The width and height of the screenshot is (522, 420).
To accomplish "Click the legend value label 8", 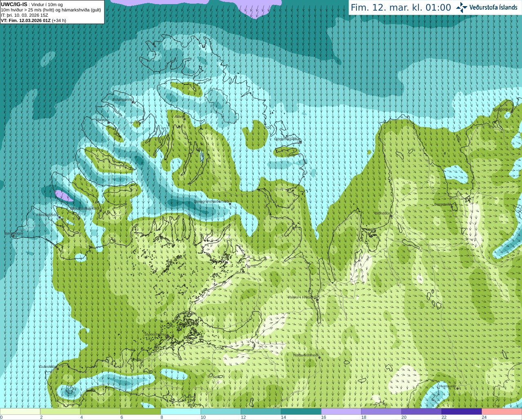I will [x=162, y=417].
